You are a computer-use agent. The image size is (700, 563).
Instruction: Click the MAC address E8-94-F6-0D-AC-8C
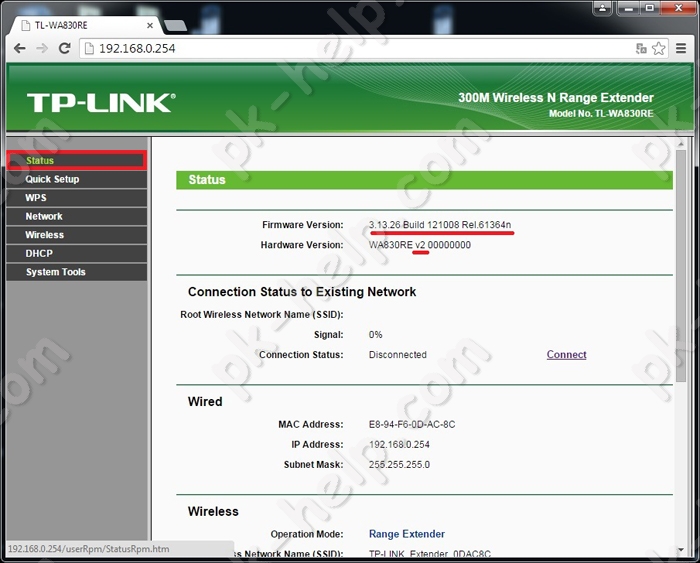tap(412, 424)
